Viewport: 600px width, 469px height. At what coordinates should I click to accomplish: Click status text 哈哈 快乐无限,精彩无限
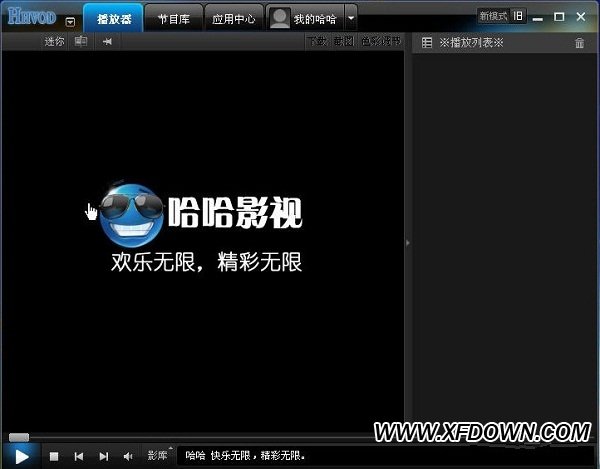pos(245,455)
